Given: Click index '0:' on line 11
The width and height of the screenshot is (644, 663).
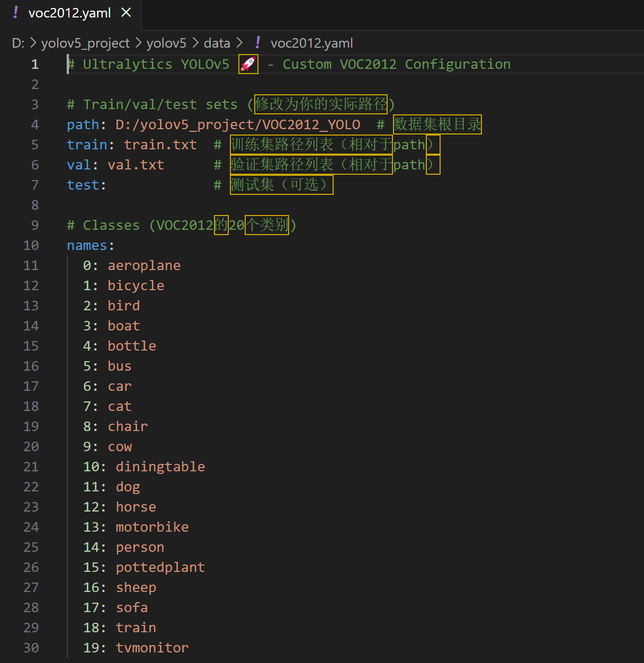Looking at the screenshot, I should coord(91,266).
